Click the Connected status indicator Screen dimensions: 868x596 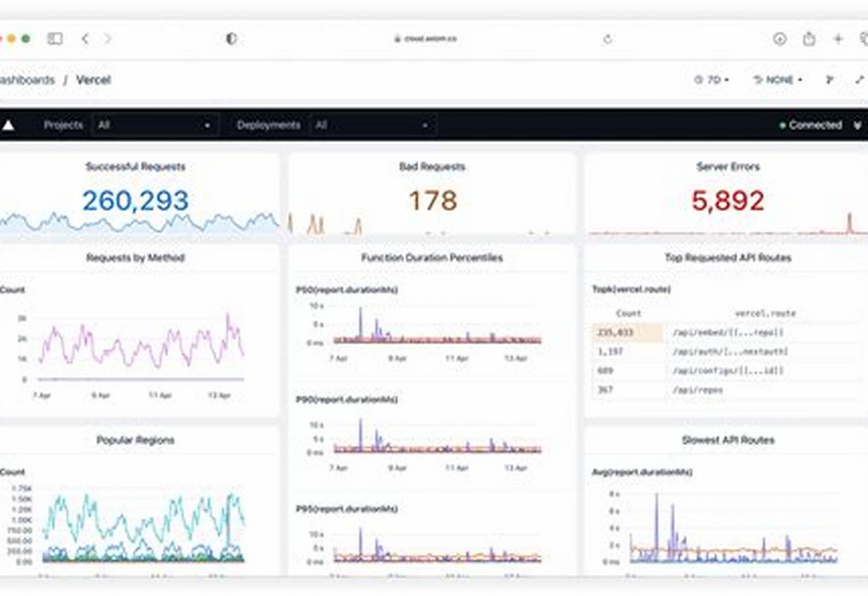coord(810,125)
